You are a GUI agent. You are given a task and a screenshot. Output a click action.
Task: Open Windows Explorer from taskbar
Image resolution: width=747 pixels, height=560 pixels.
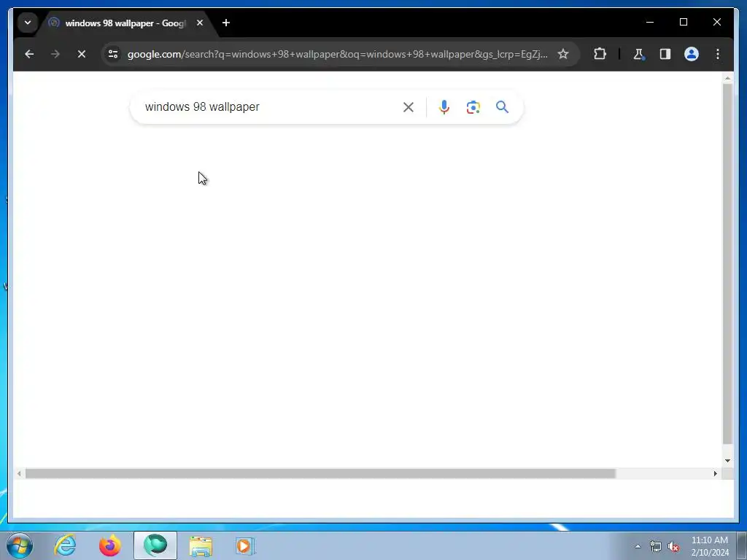(201, 545)
